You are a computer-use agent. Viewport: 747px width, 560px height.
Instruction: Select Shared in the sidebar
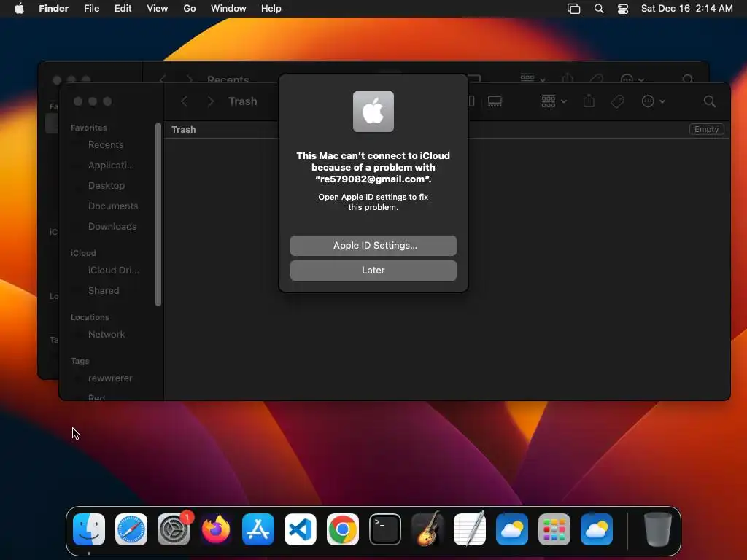pyautogui.click(x=104, y=290)
